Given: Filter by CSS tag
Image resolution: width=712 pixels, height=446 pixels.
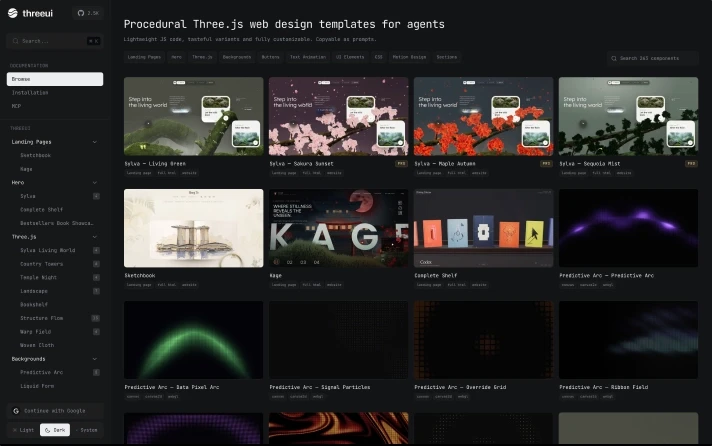Looking at the screenshot, I should pos(378,57).
